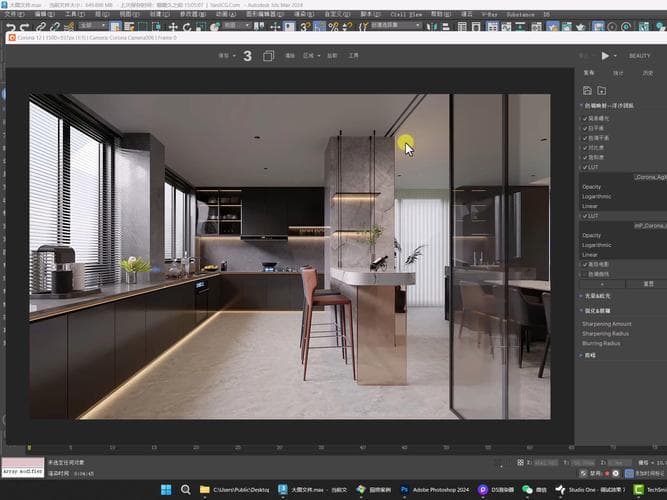
Task: Click copy-to-clipboard icon in Corona VFB
Action: click(x=268, y=56)
